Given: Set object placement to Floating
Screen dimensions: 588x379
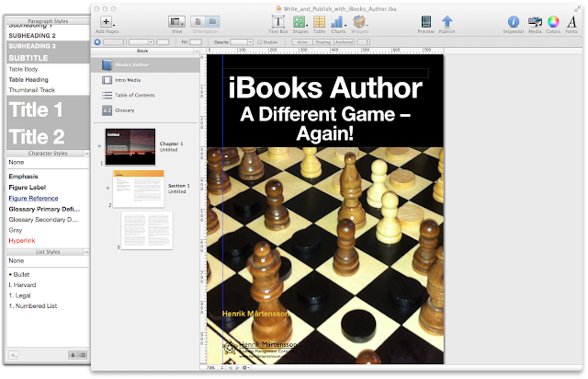Looking at the screenshot, I should 322,42.
